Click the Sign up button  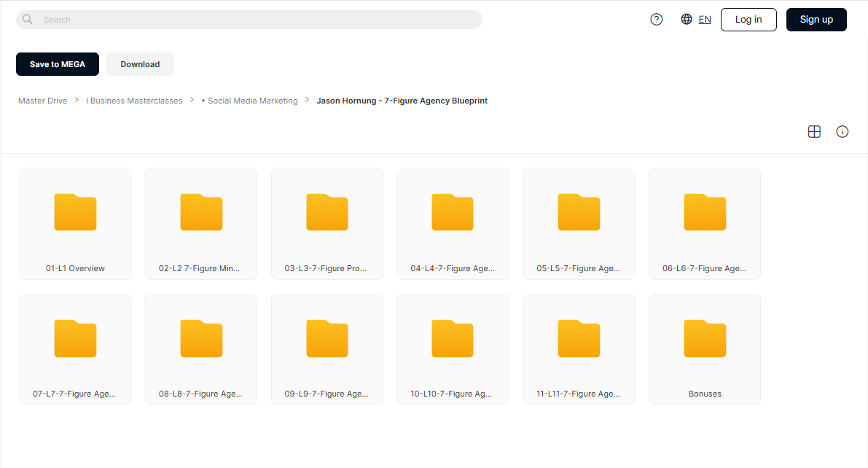(x=816, y=20)
